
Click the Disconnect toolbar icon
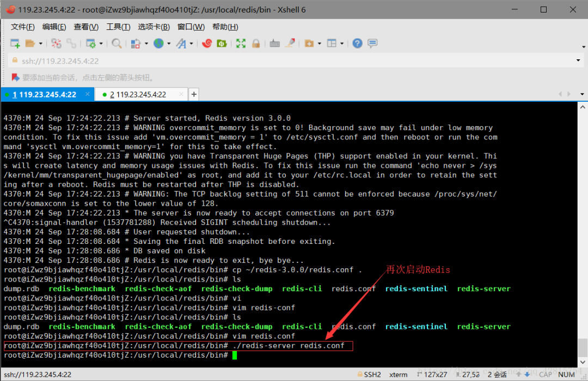coord(56,44)
